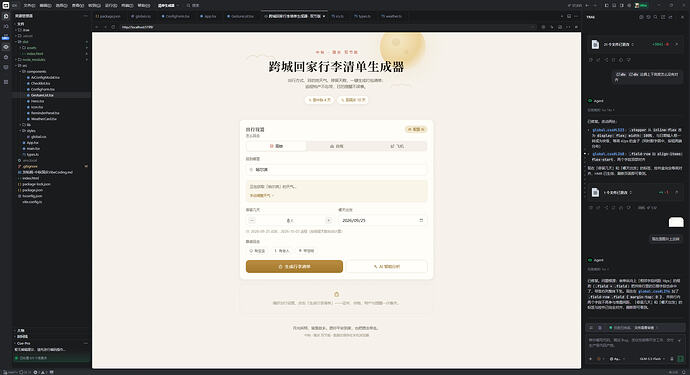Switch to the package.json editor tab
The image size is (690, 375).
pyautogui.click(x=108, y=16)
